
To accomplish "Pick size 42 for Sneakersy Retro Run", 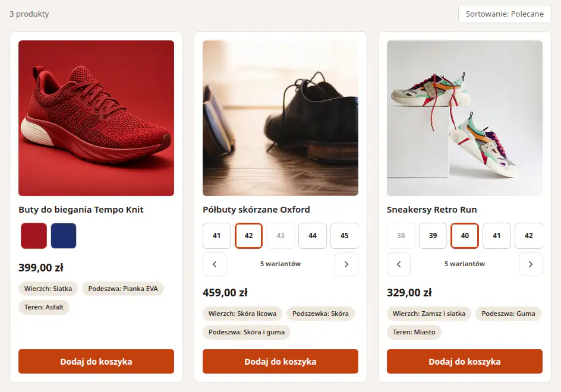I will tap(528, 236).
